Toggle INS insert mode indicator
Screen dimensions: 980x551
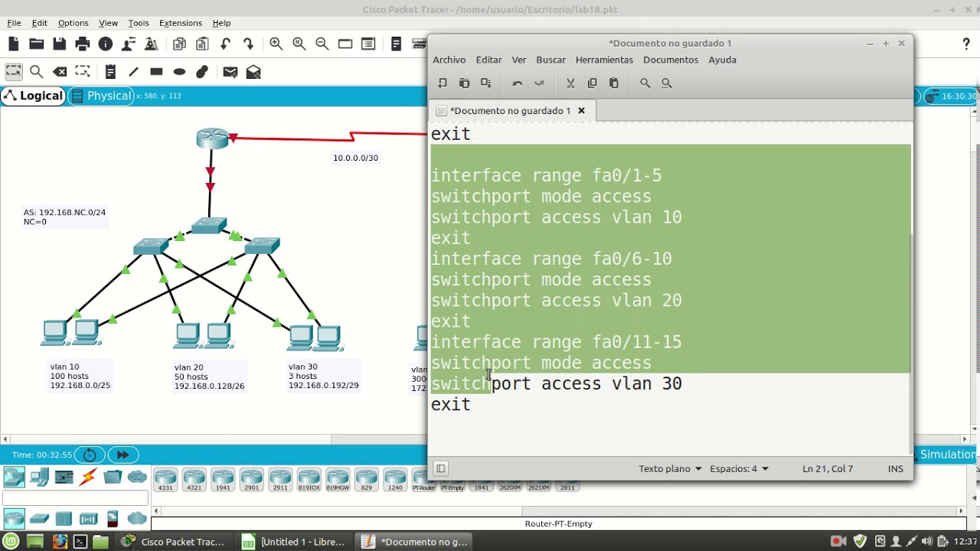[896, 468]
